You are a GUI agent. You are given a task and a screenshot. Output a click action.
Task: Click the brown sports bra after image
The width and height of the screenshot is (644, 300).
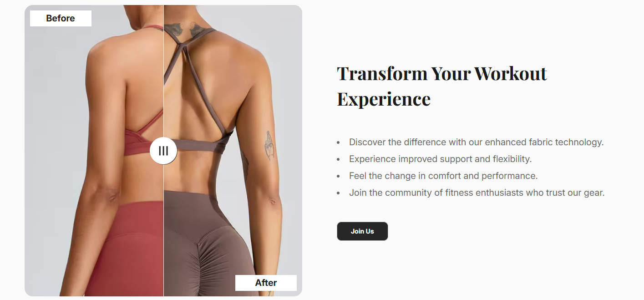coord(233,151)
